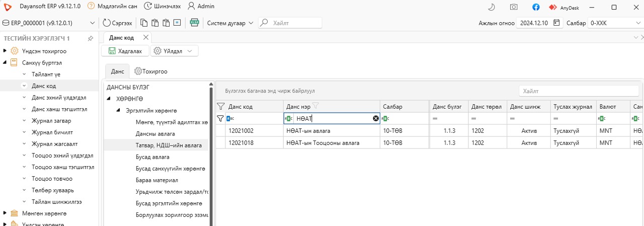The width and height of the screenshot is (644, 226).
Task: Click the first paste clipboard icon
Action: pos(155,23)
